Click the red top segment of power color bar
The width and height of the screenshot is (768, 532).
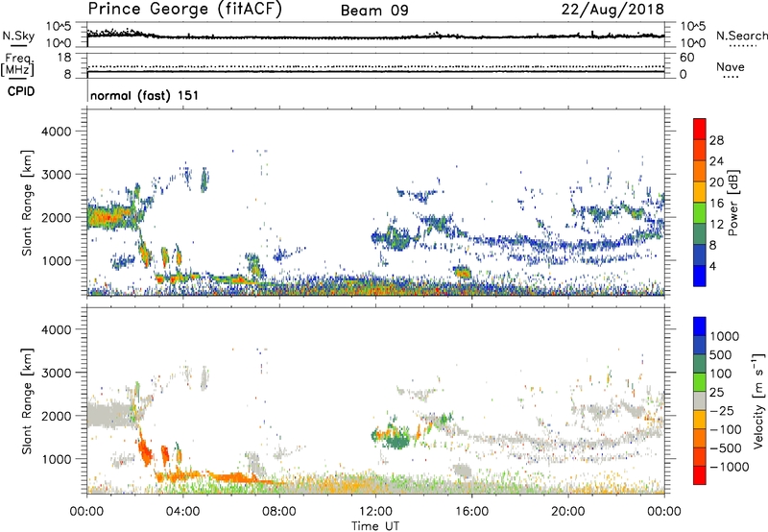(700, 129)
